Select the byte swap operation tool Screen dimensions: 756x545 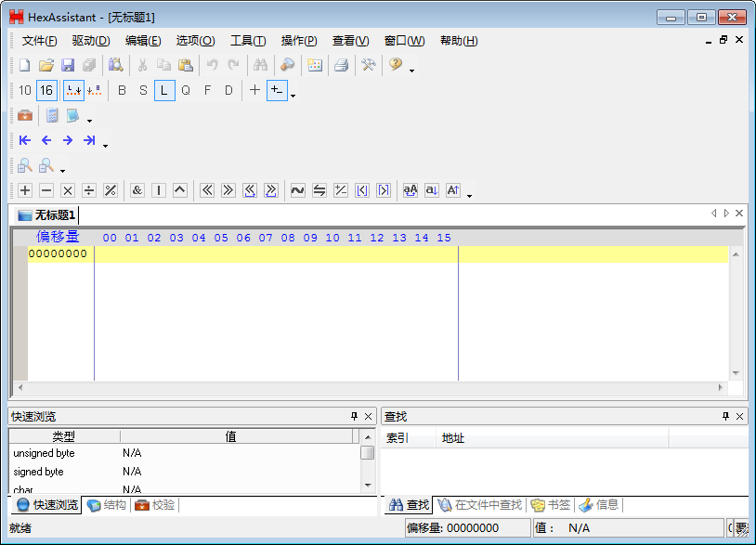[318, 190]
